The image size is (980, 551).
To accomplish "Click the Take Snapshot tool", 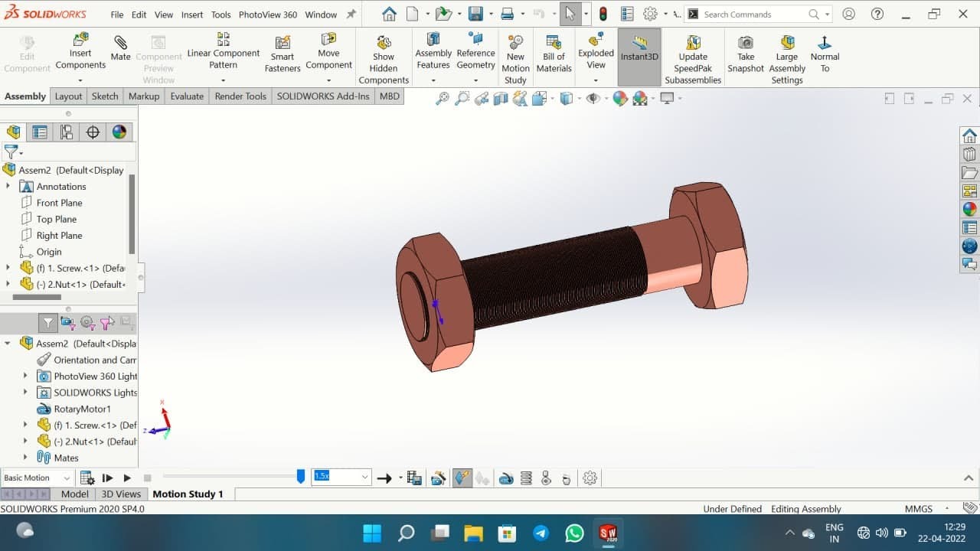I will [746, 54].
